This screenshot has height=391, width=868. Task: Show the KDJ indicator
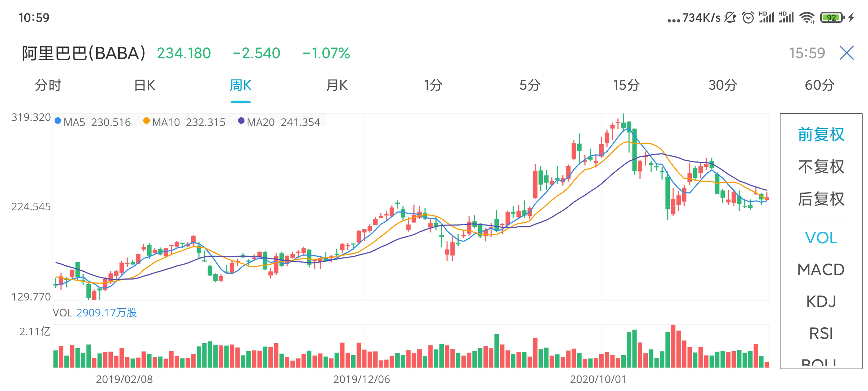[821, 302]
